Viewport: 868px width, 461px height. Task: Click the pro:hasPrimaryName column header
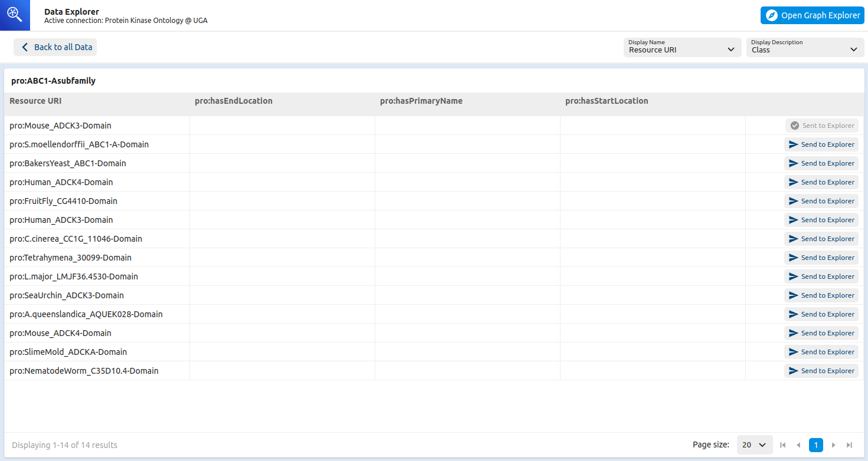pyautogui.click(x=421, y=101)
